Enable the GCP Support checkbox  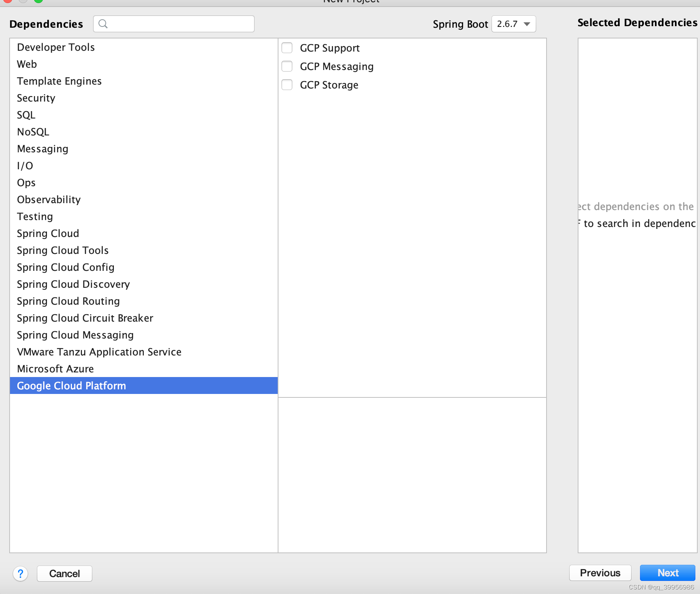pos(287,48)
